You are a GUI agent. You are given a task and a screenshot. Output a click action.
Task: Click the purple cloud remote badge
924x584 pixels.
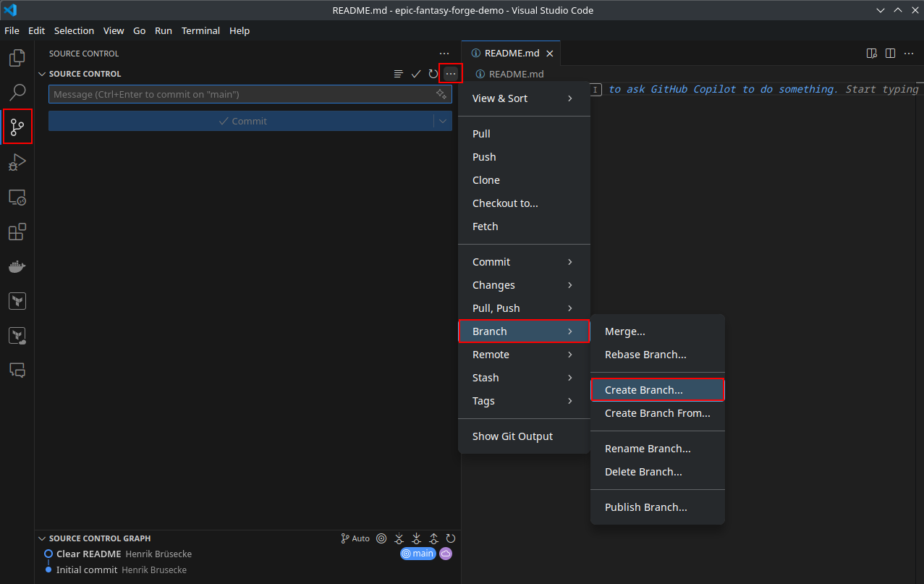[x=446, y=554]
